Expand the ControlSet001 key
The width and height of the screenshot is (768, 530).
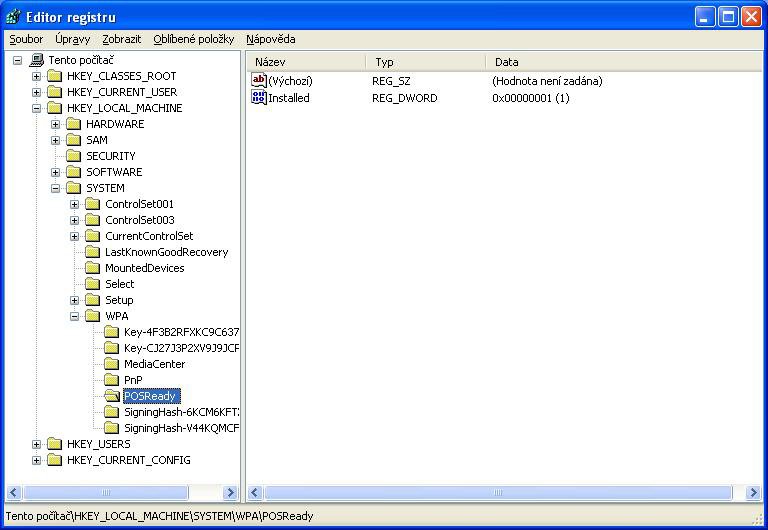74,204
